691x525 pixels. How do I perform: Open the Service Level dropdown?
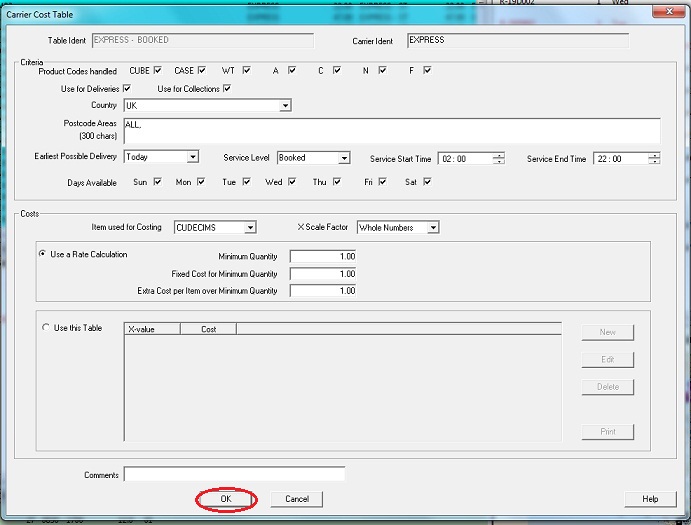click(x=344, y=158)
